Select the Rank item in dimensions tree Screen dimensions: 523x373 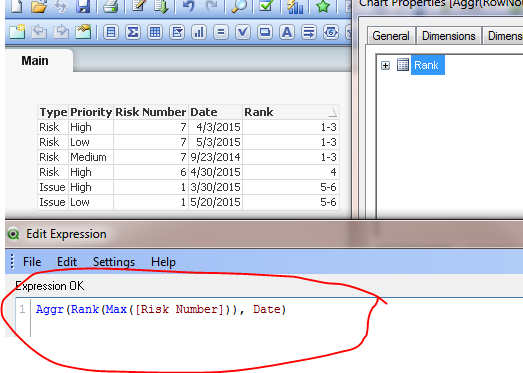427,65
